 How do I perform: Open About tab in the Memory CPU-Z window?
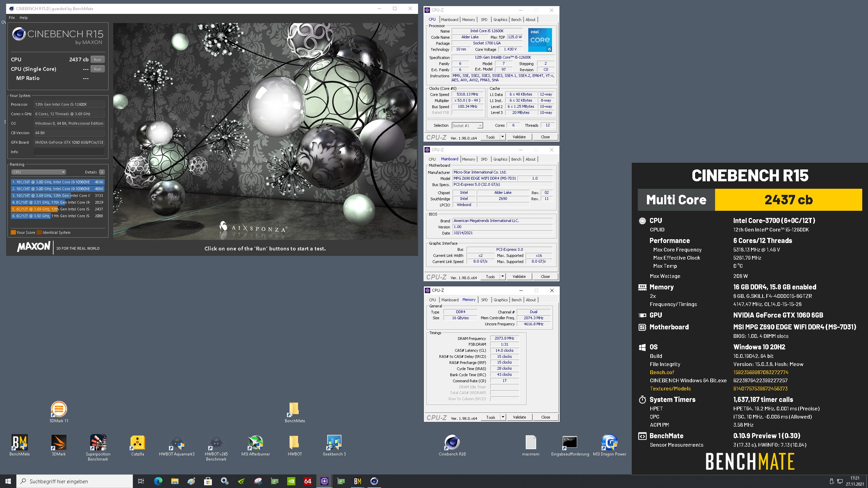pyautogui.click(x=531, y=300)
